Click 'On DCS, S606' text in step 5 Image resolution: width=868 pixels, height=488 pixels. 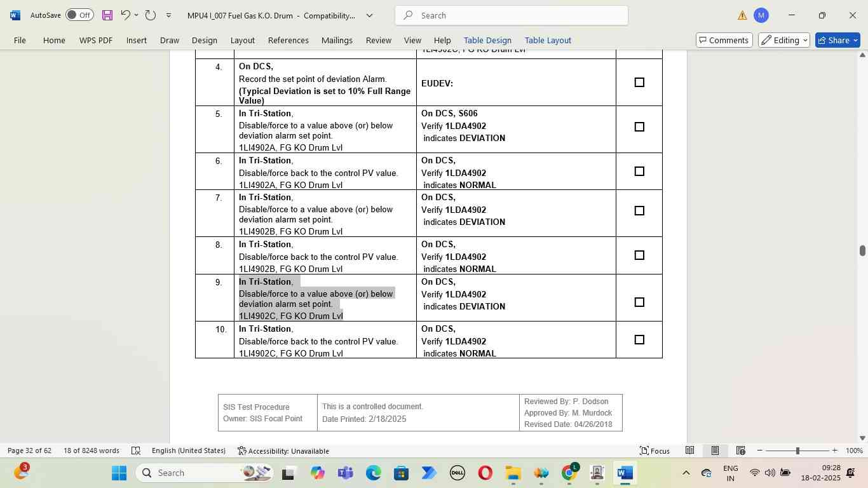pyautogui.click(x=449, y=114)
